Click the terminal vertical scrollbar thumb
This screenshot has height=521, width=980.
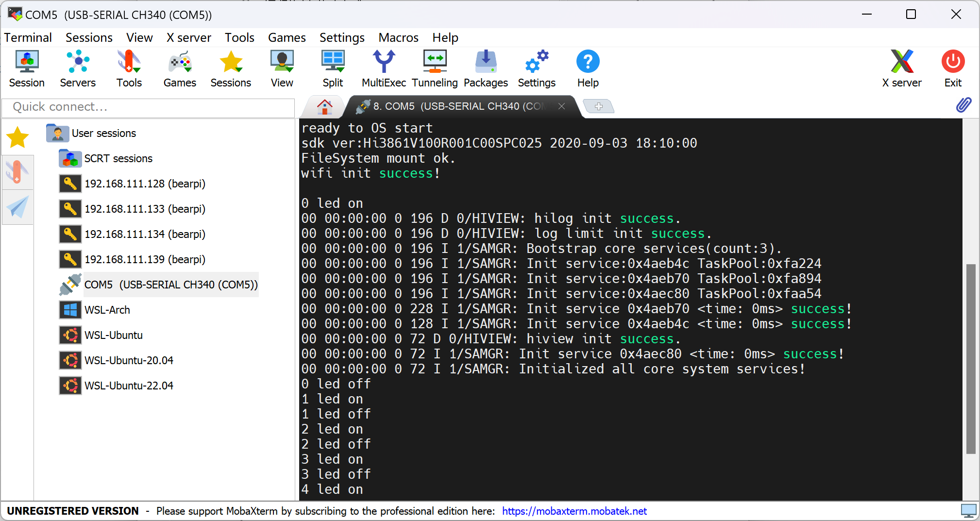pos(971,358)
